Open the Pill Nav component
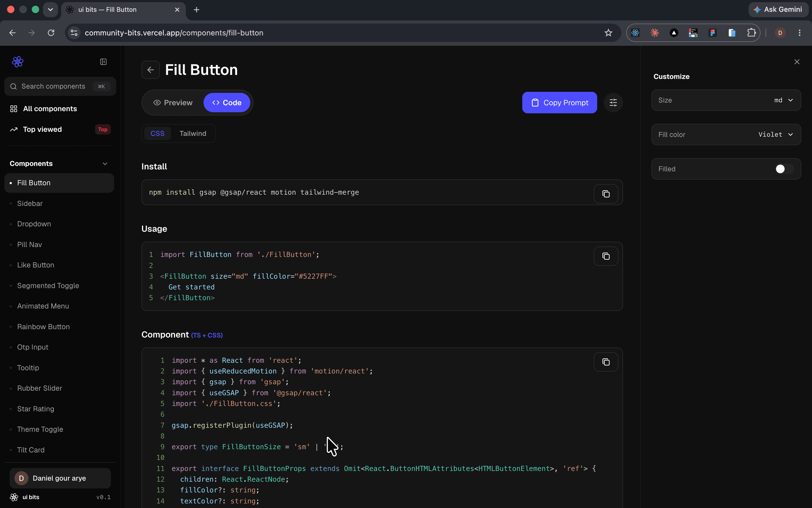Screen dimensions: 812x508 click(59, 245)
